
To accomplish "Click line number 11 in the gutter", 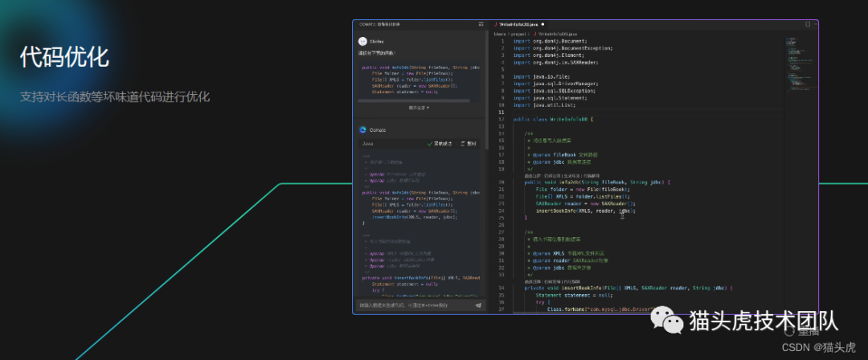I will click(x=502, y=112).
